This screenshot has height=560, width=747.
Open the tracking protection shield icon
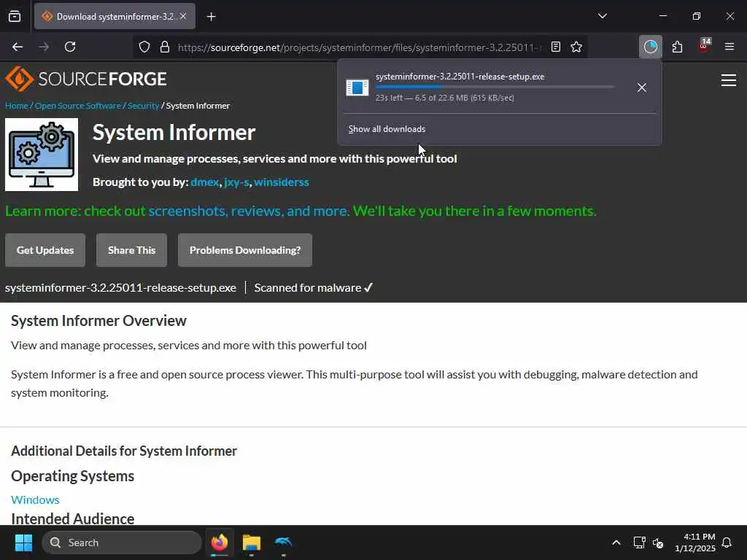coord(144,47)
